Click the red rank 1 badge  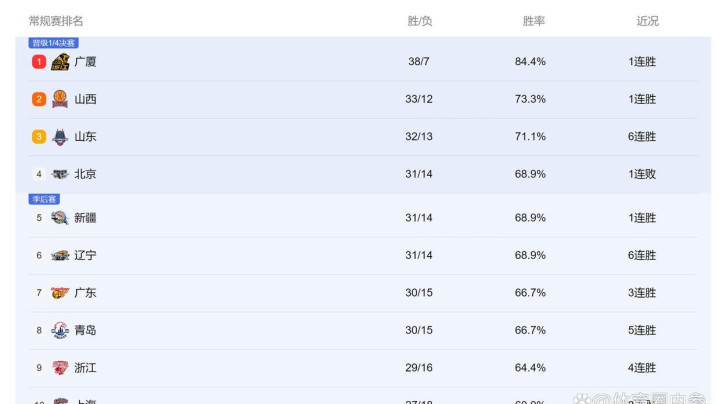[x=39, y=62]
